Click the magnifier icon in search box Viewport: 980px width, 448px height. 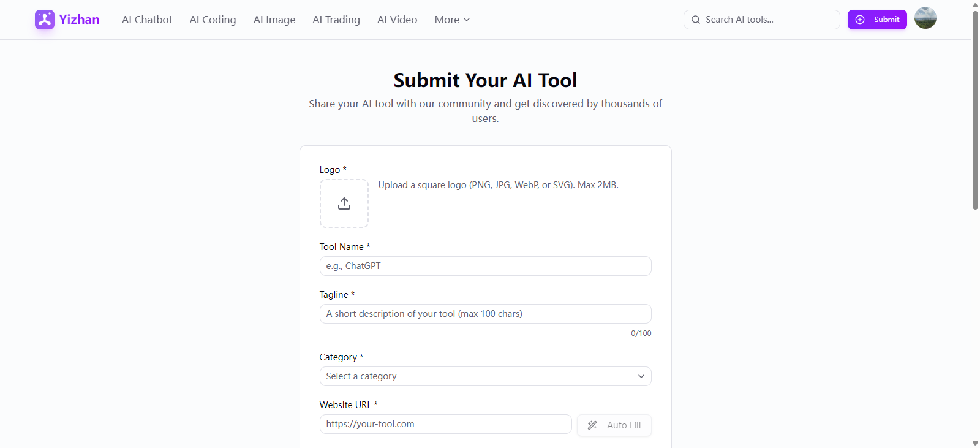click(x=696, y=20)
